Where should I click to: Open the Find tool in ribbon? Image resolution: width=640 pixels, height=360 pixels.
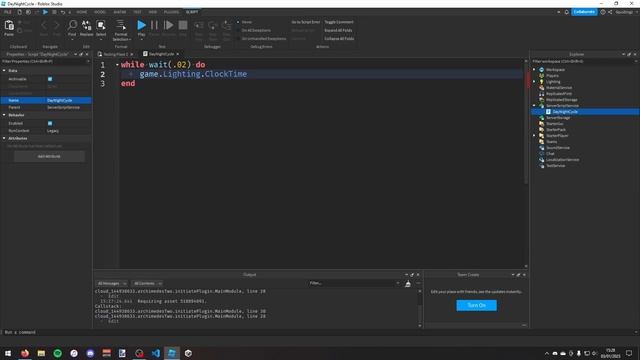[x=72, y=28]
